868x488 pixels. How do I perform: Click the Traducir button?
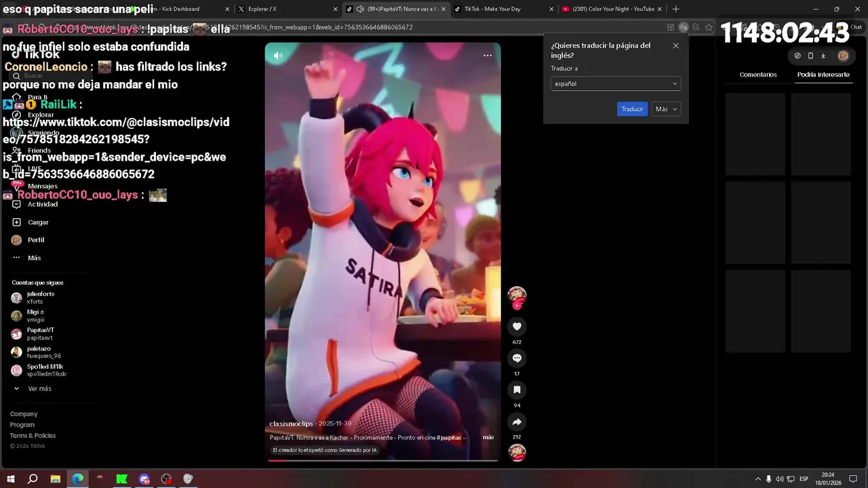click(632, 109)
